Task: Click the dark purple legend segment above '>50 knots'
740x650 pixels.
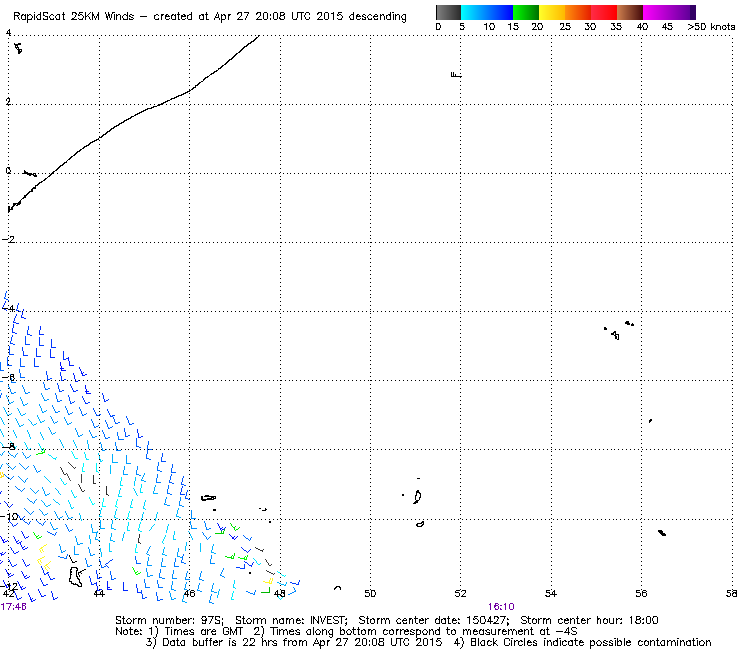Action: 693,12
